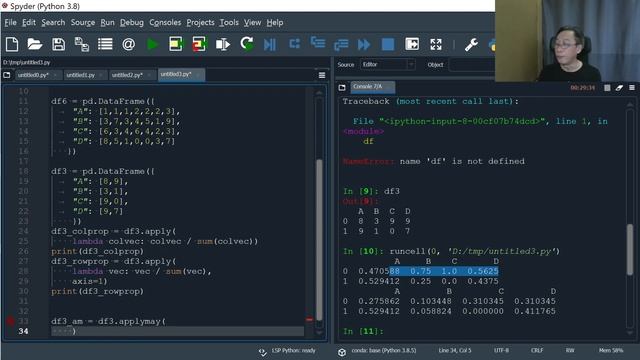Save all open files
This screenshot has height=360, width=640.
[x=82, y=44]
